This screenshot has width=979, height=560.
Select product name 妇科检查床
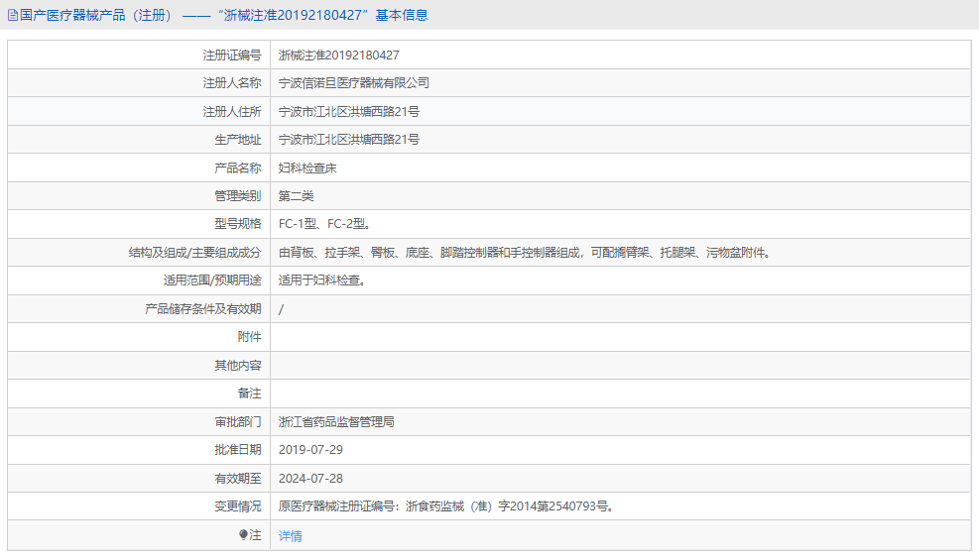tap(307, 168)
